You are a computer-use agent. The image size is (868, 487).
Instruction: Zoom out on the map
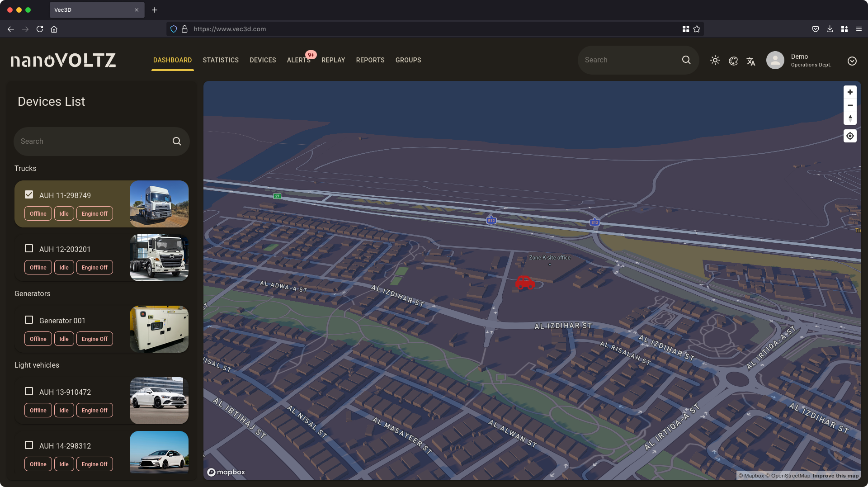(x=850, y=105)
